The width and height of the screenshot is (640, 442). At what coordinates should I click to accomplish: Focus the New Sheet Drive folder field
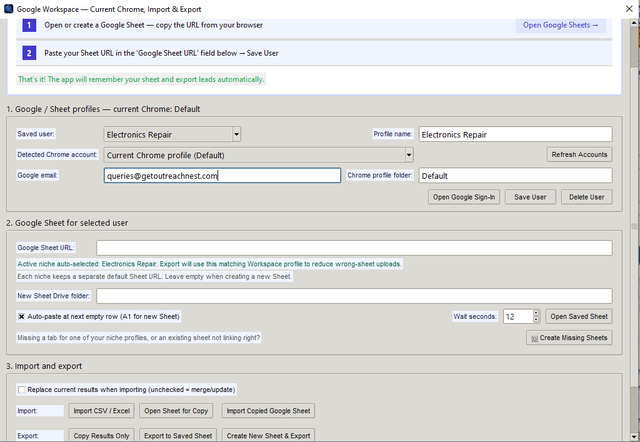354,296
